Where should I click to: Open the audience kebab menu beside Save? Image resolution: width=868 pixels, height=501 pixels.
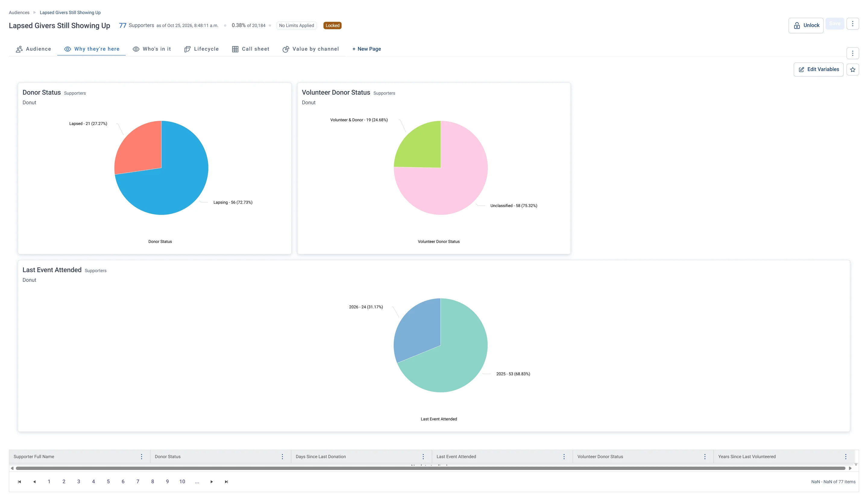coord(852,24)
